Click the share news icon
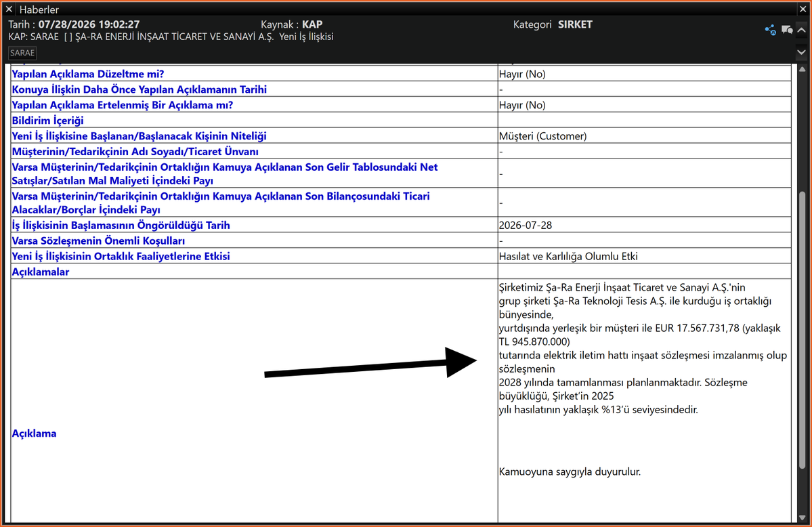 tap(771, 30)
